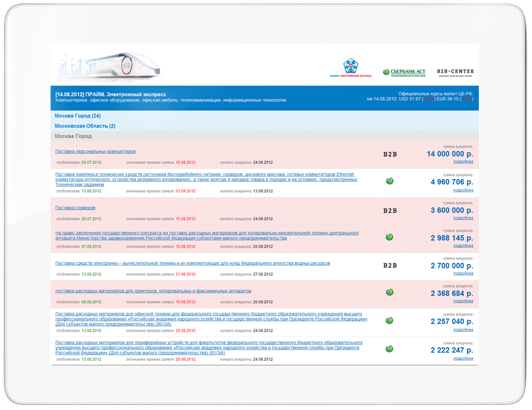Click the '2 368 684 р.' auction sum
The image size is (532, 410).
point(452,294)
